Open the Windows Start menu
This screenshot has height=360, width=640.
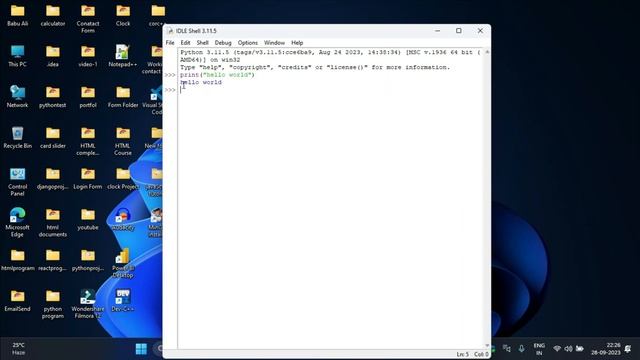point(141,349)
